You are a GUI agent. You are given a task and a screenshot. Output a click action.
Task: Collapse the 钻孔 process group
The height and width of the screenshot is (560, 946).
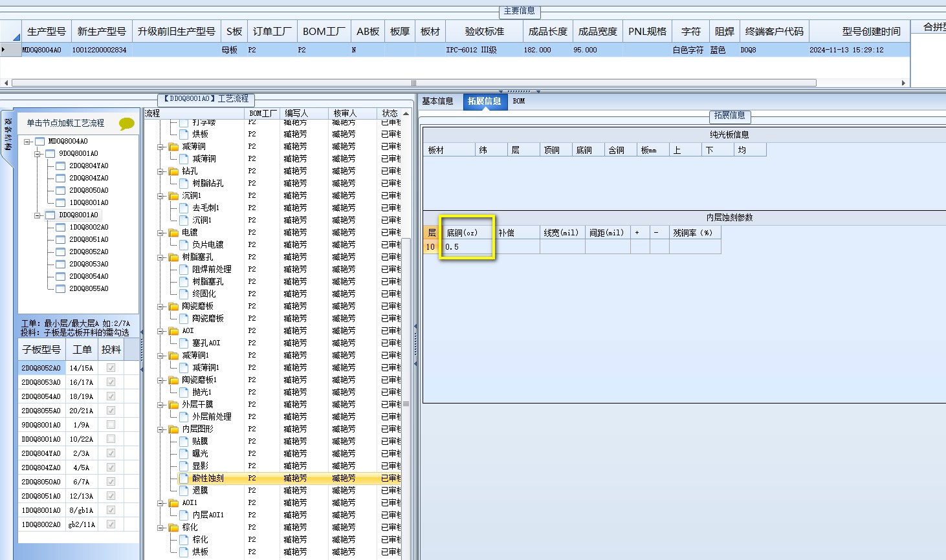[160, 172]
